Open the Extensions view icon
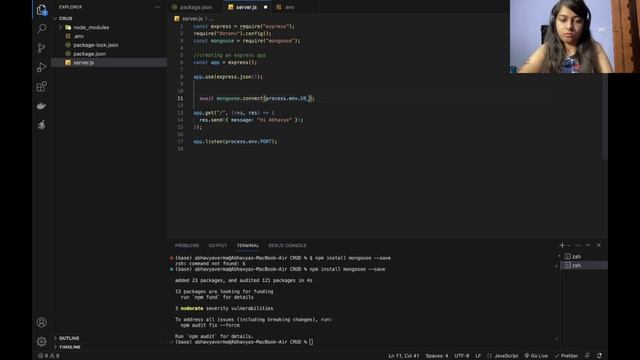Viewport: 640px width, 360px height. click(x=42, y=86)
